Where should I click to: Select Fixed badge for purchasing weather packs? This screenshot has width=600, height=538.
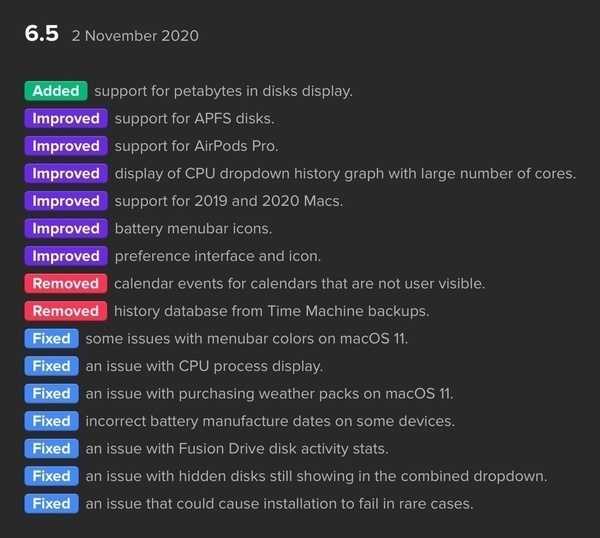tap(51, 393)
